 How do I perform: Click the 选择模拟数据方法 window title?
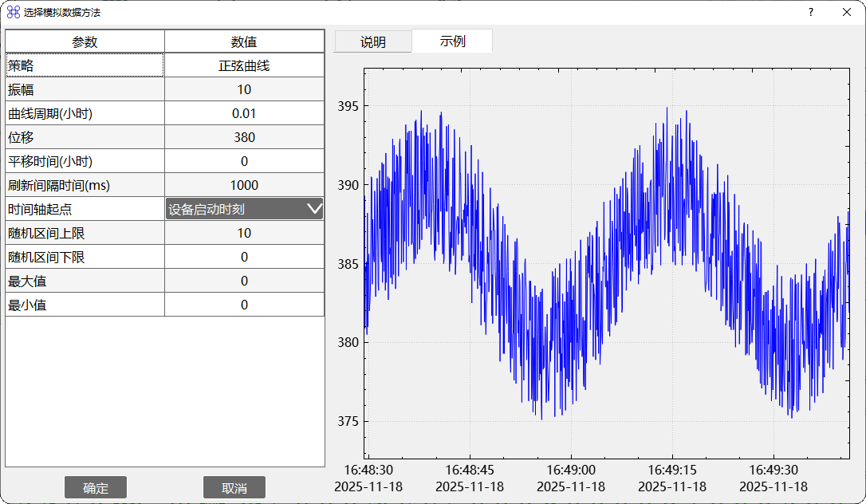pos(62,12)
